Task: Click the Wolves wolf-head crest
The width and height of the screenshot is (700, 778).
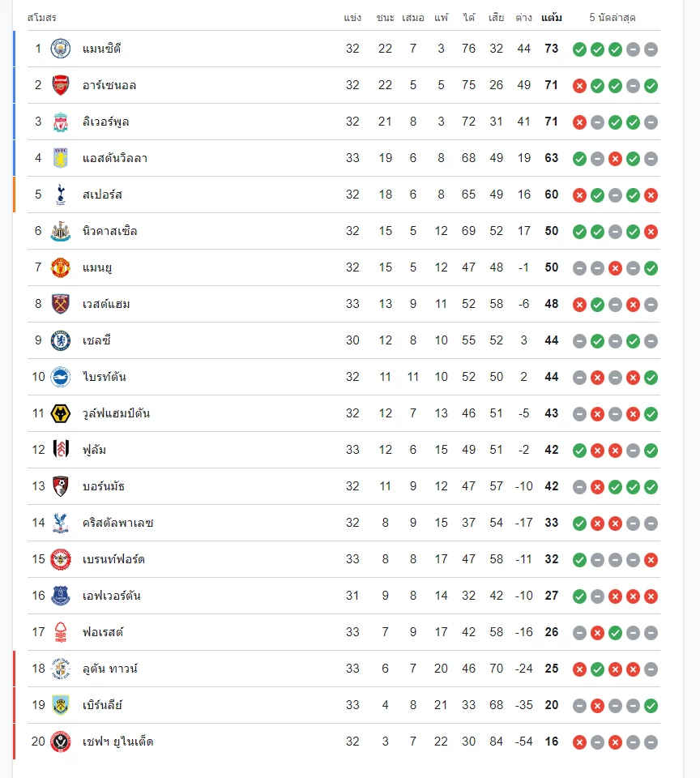Action: [61, 413]
